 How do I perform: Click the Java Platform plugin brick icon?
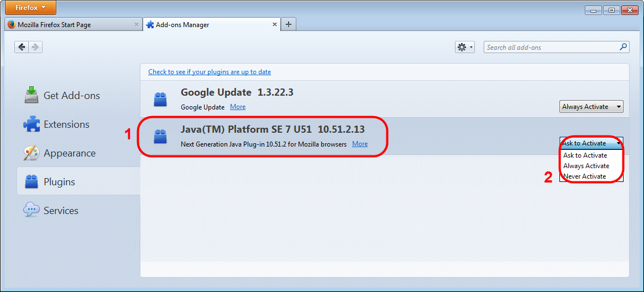point(160,136)
